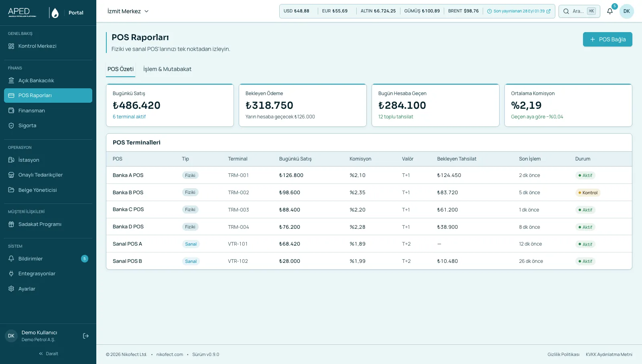Image resolution: width=642 pixels, height=364 pixels.
Task: Click the Sigorta shield icon
Action: pos(11,126)
